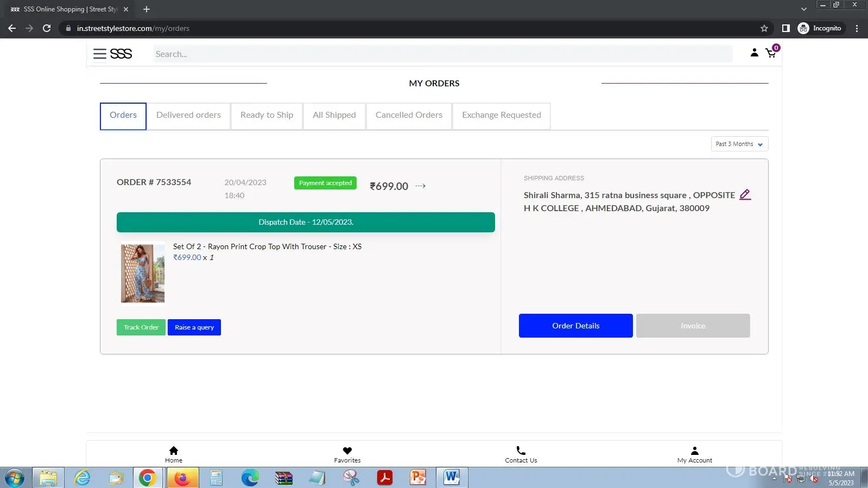Click the crop top product thumbnail
This screenshot has height=488, width=868.
point(143,273)
